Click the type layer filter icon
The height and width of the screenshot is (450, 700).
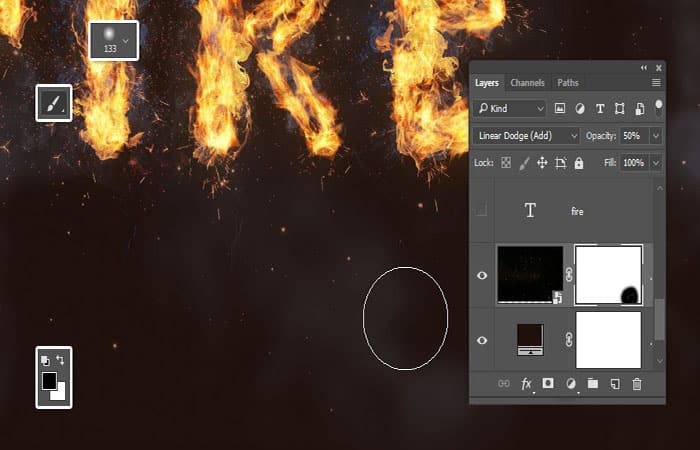click(600, 108)
